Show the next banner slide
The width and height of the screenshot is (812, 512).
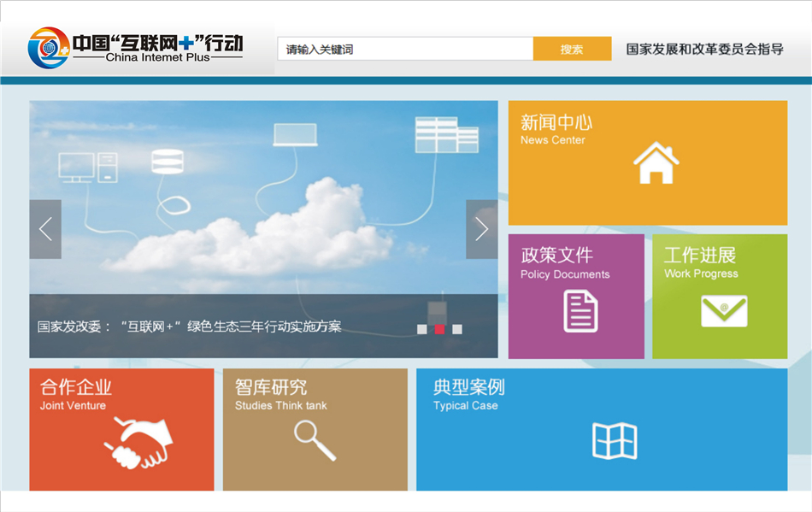(481, 229)
